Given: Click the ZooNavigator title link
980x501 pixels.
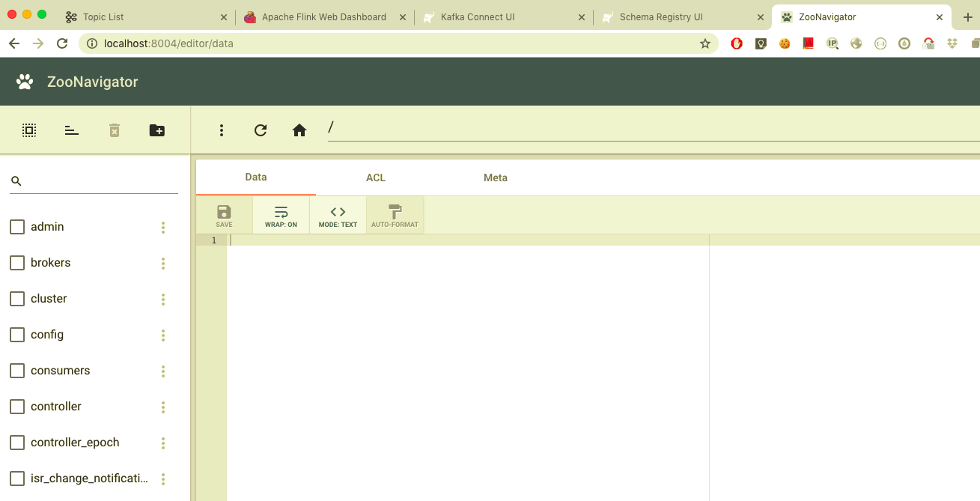Looking at the screenshot, I should (x=93, y=82).
